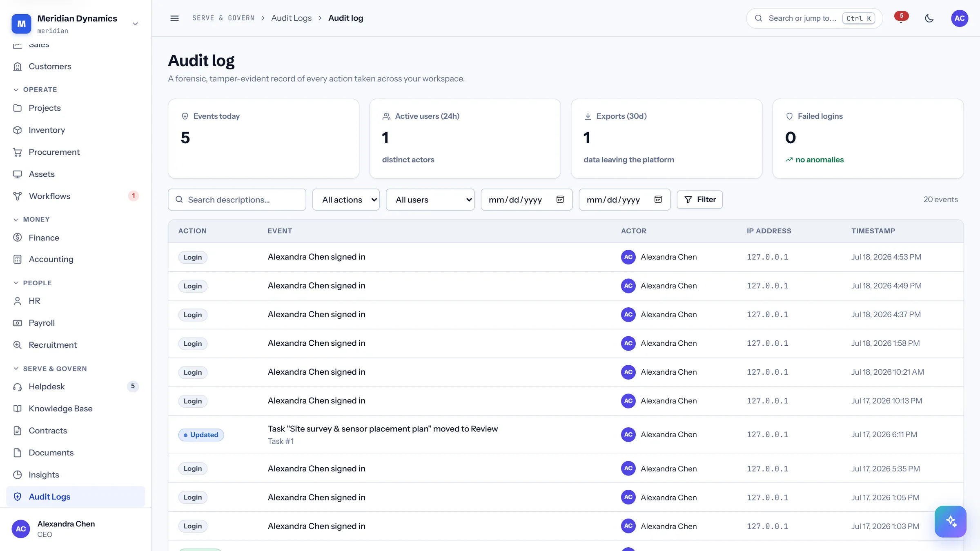980x551 pixels.
Task: Click the Payroll banknote icon
Action: pos(17,323)
